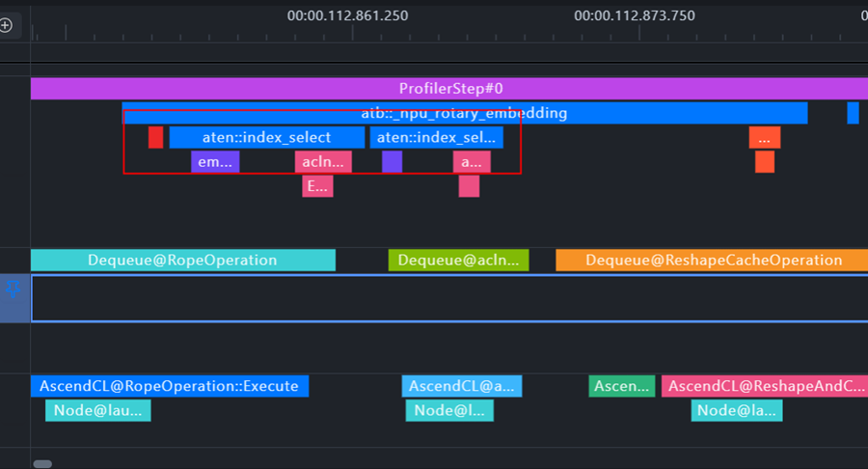
Task: Select the small blue slice right of atb::_npu_rotary_embedding
Action: 854,113
